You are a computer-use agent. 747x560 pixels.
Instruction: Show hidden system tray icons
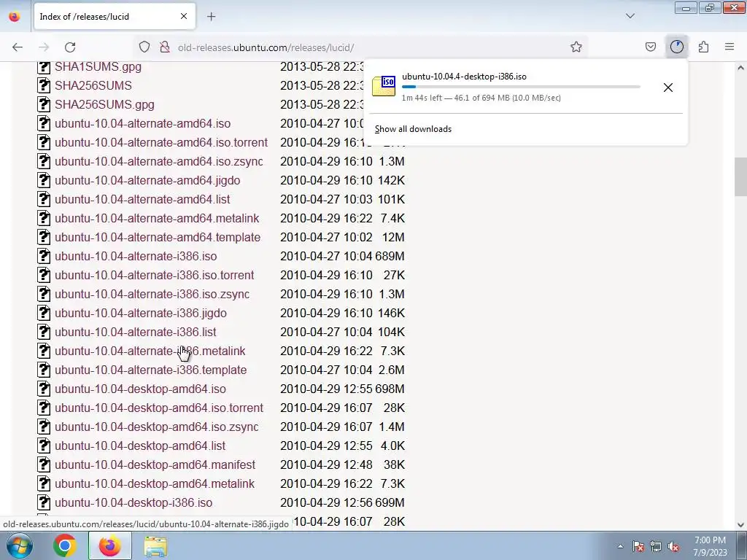pos(620,546)
